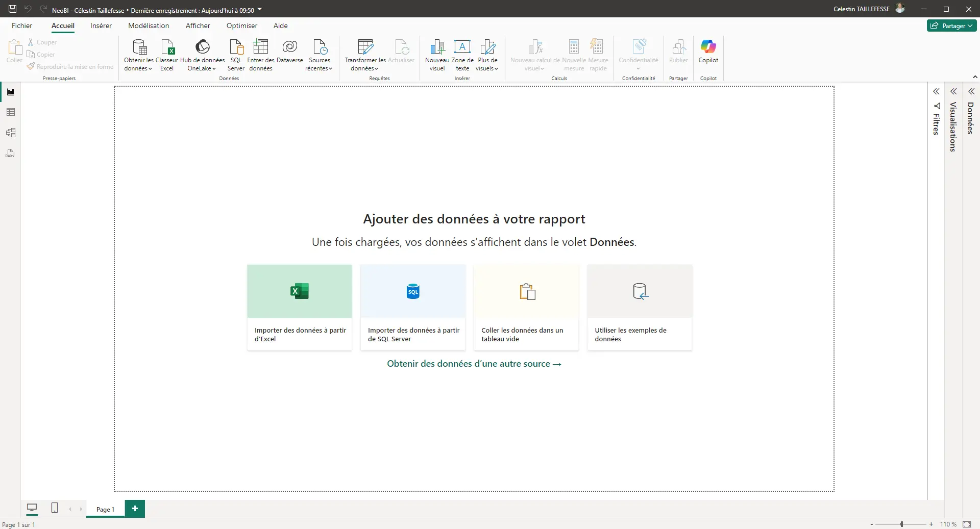Switch to desktop layout icon

click(x=32, y=508)
